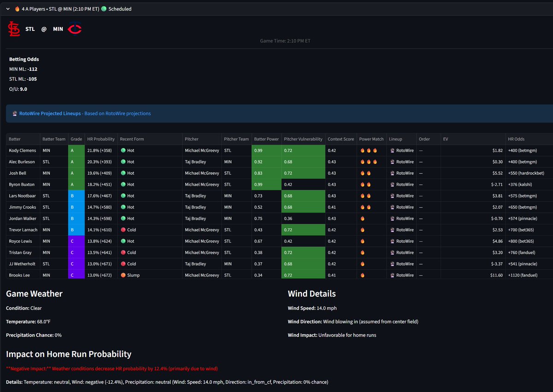The height and width of the screenshot is (392, 553).
Task: Click RotoWire lineup icon in Royce Lewis row
Action: [393, 241]
